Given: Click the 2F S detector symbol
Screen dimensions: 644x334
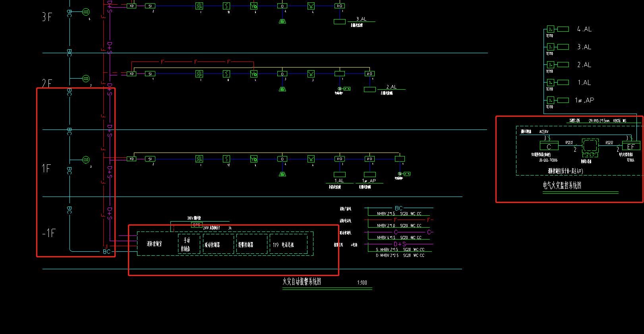Looking at the screenshot, I should point(226,73).
